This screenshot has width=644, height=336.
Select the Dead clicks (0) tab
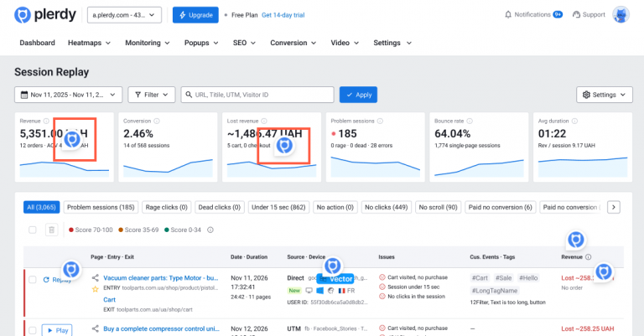[220, 207]
